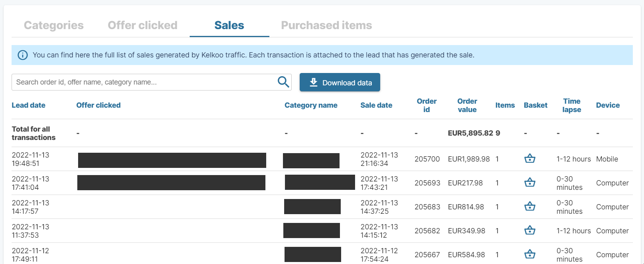
Task: Sort by Device column header
Action: 608,105
